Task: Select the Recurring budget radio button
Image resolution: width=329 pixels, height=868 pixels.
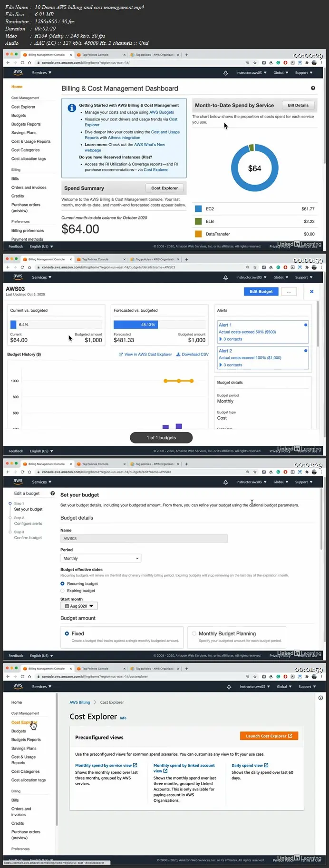Action: pyautogui.click(x=62, y=583)
